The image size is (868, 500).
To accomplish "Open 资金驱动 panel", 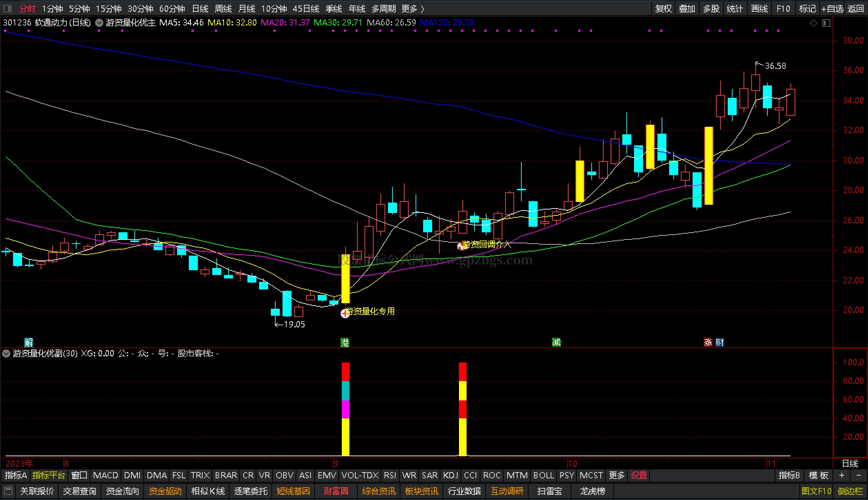I will click(x=165, y=491).
